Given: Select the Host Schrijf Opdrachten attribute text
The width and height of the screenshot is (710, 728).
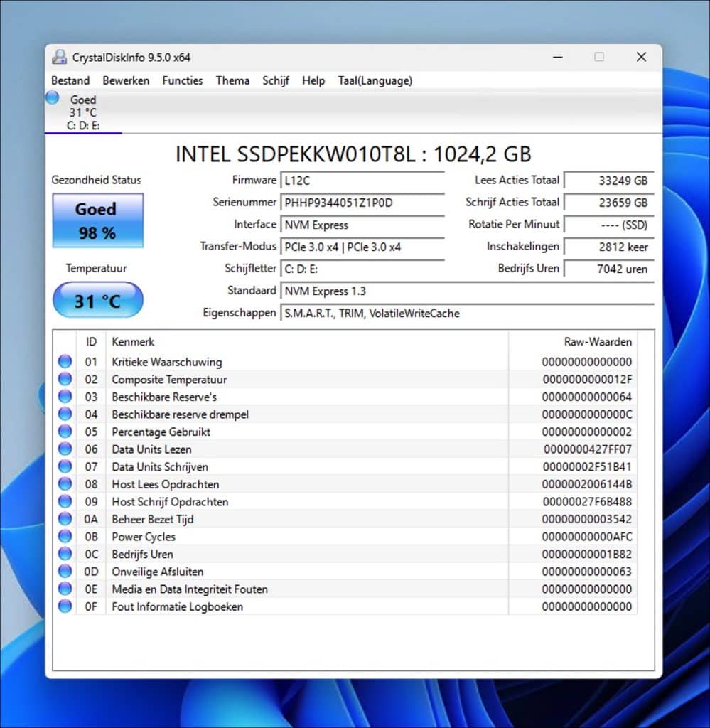Looking at the screenshot, I should point(170,502).
